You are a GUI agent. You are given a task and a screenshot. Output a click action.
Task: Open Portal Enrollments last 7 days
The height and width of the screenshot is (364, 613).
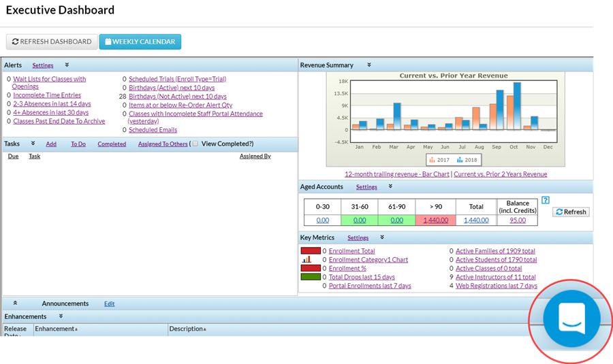[370, 286]
